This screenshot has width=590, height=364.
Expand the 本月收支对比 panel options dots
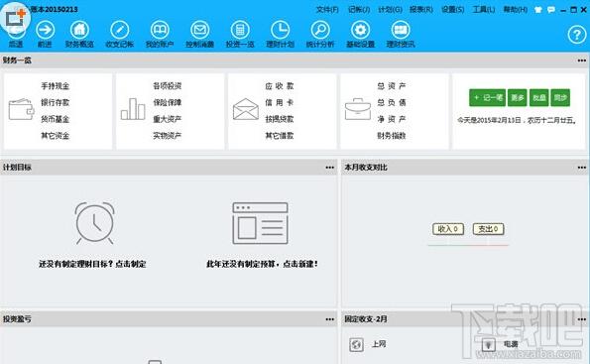[x=582, y=168]
